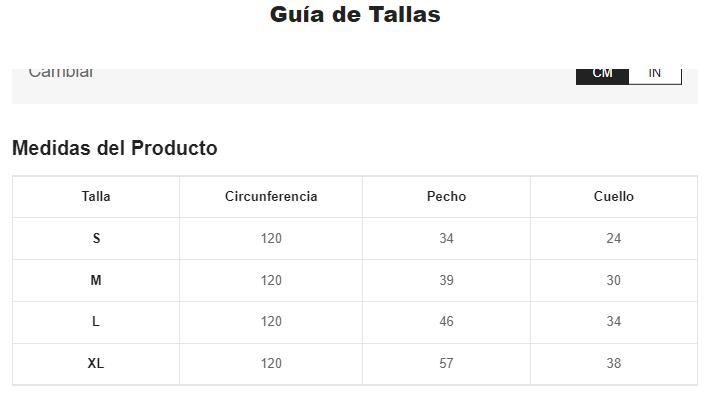Click Pecho value 57 for size XL
This screenshot has height=393, width=726.
(x=446, y=363)
